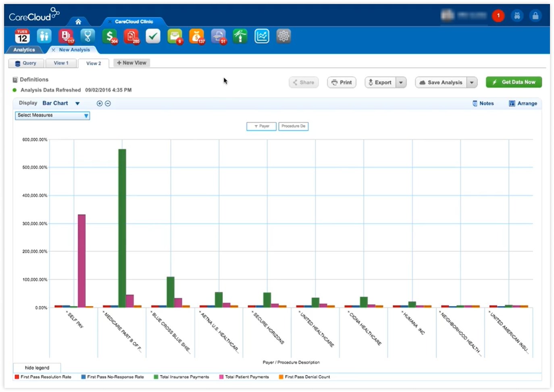Click the Save Analysis button

click(x=442, y=82)
